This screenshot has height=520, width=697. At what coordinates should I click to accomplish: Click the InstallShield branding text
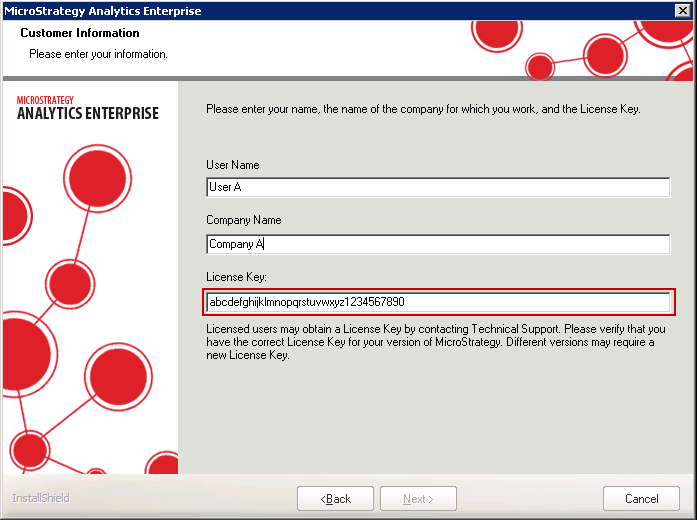tap(41, 498)
